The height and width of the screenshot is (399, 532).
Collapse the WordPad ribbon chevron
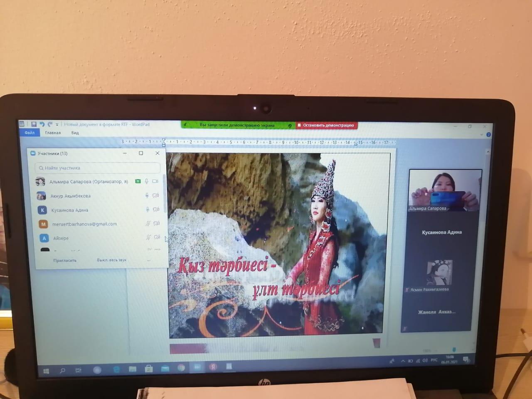[482, 135]
